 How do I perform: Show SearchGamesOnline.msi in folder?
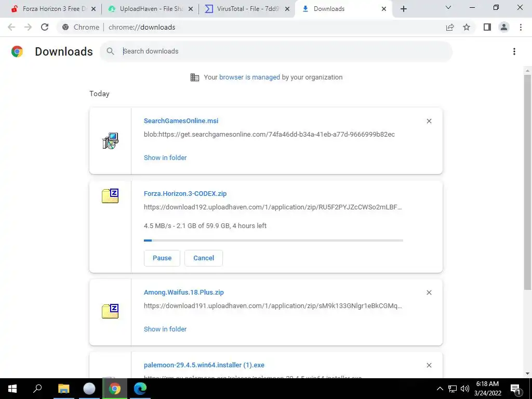pyautogui.click(x=165, y=158)
